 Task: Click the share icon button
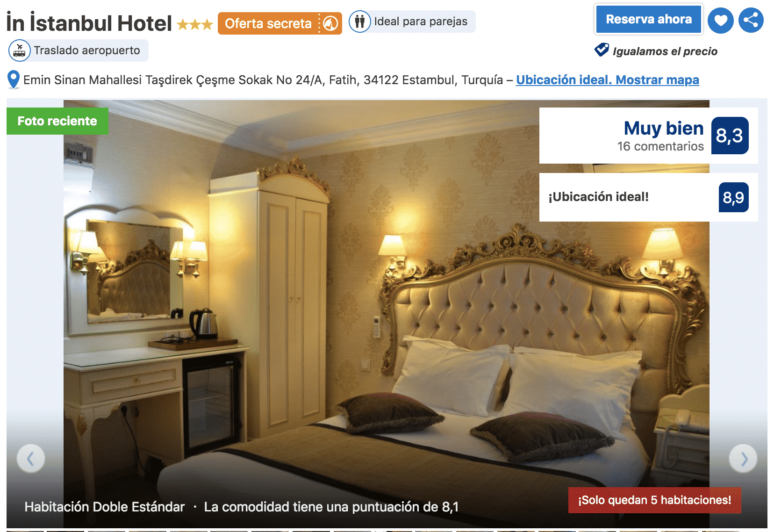(751, 20)
